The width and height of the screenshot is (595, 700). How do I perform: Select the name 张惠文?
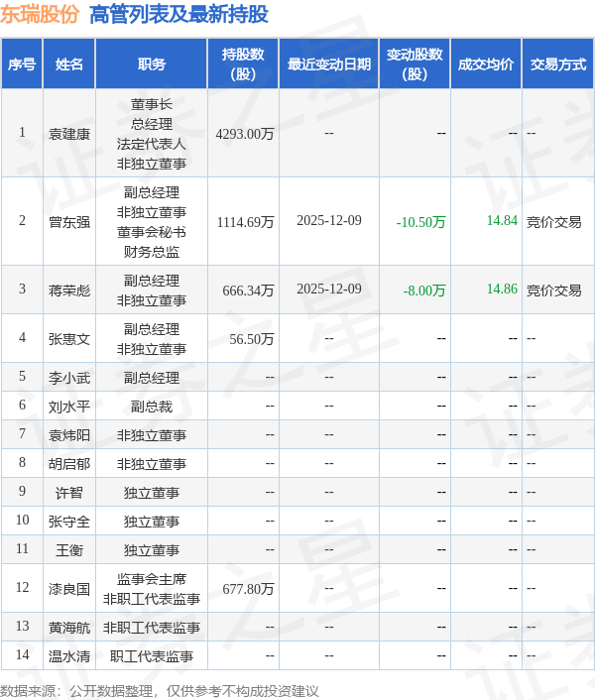[x=69, y=339]
